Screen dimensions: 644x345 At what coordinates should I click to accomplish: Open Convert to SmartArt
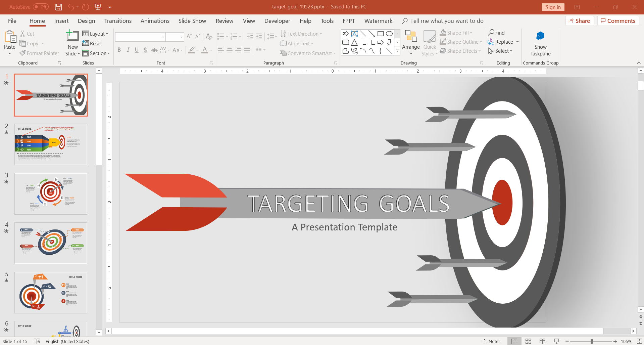click(307, 53)
